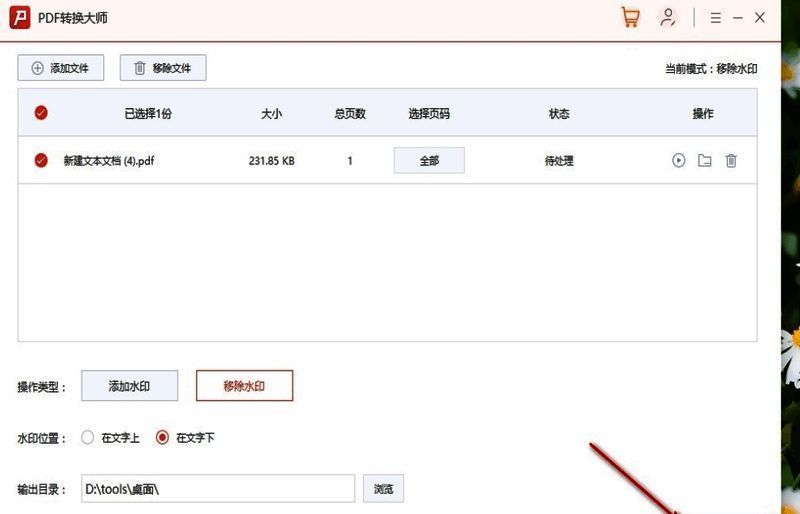Click the file size 231.85 KB
The height and width of the screenshot is (514, 800).
click(271, 161)
